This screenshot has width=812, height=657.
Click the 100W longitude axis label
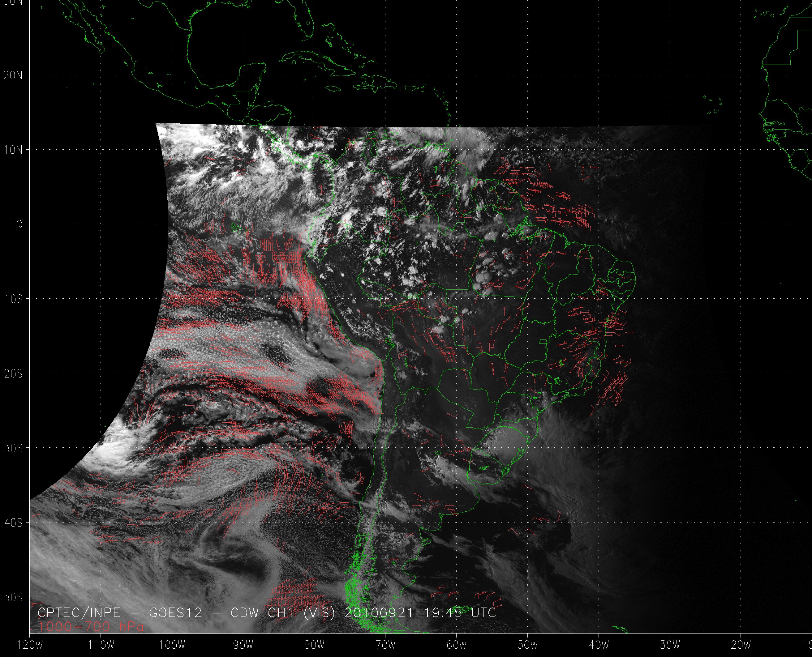tap(172, 645)
